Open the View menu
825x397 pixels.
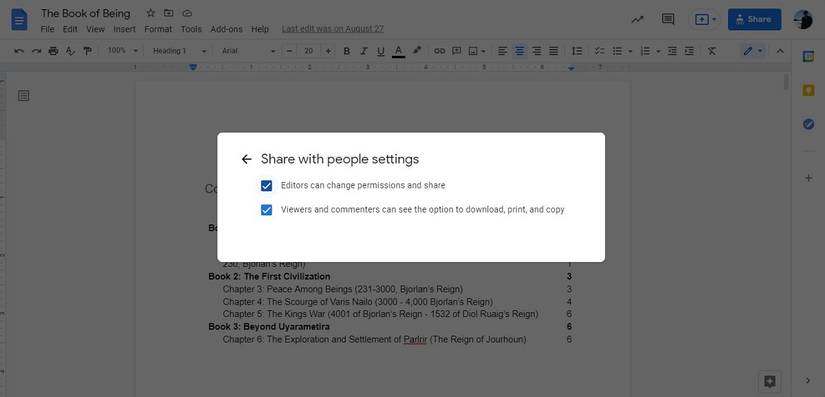(95, 29)
